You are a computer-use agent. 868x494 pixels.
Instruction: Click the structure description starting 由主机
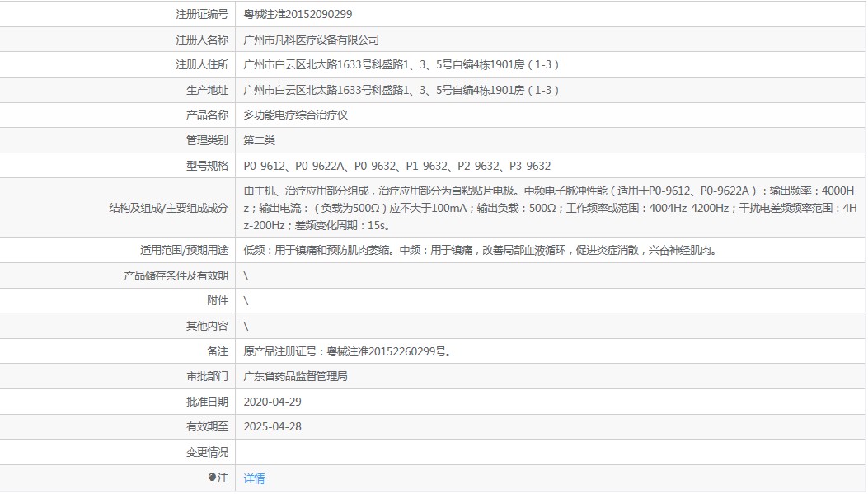coord(551,208)
